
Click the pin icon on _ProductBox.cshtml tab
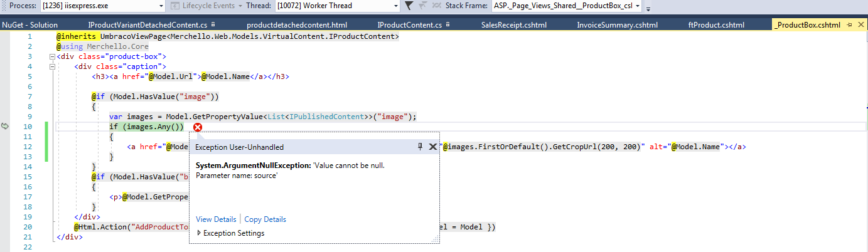click(849, 25)
